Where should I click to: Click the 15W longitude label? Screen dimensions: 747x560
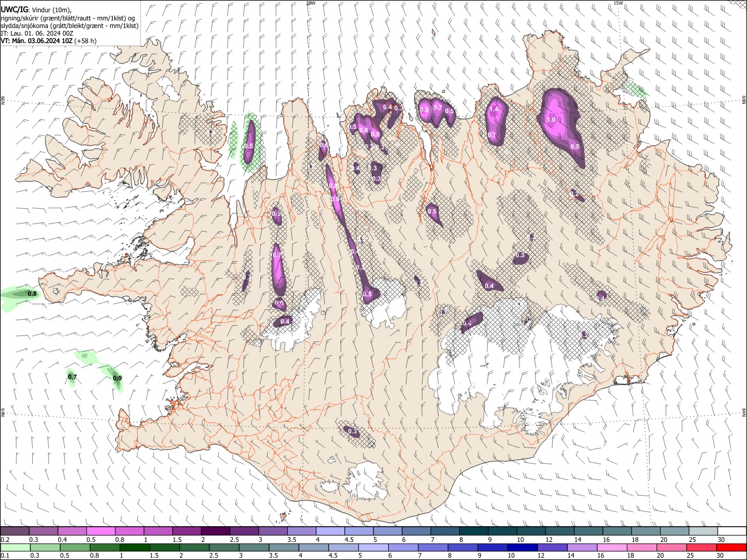619,3
